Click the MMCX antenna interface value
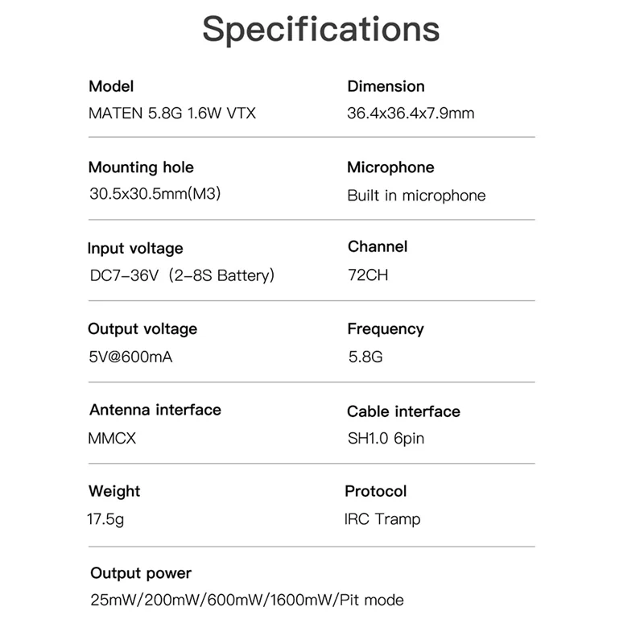 tap(112, 438)
